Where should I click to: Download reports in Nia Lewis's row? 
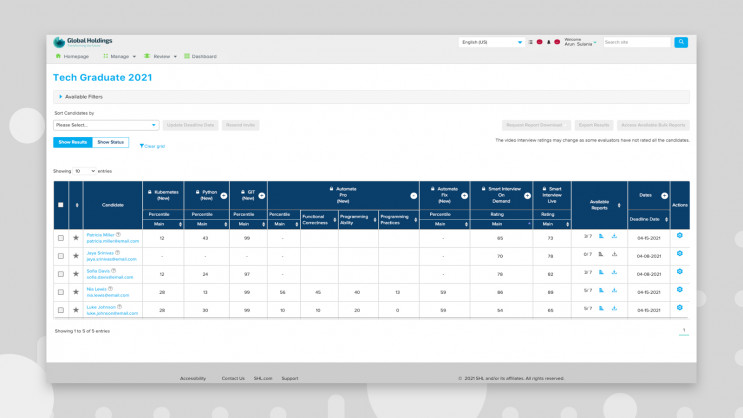(614, 290)
